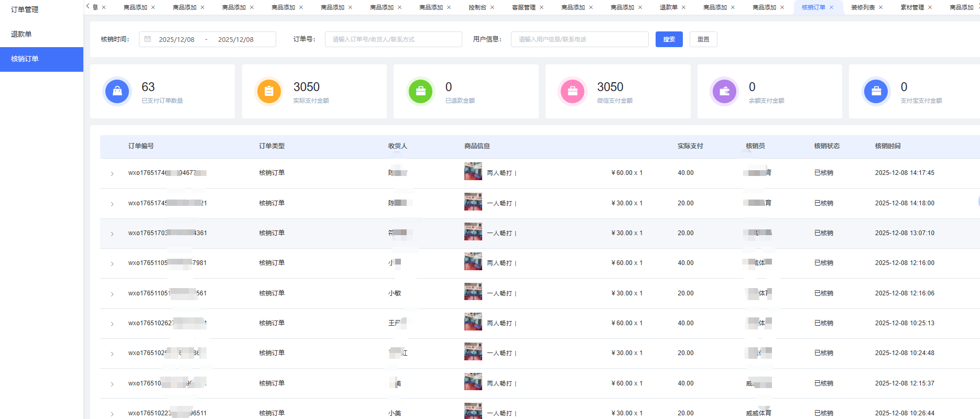Expand the order row verified at 13:07:10

point(112,234)
